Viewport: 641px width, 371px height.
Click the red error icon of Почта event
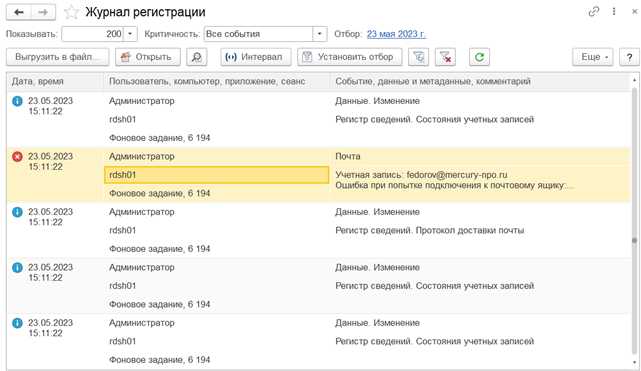tap(17, 156)
